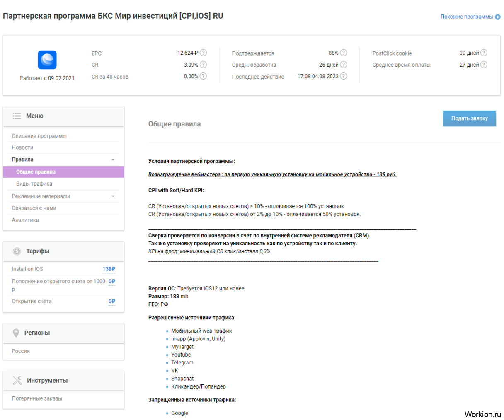This screenshot has width=504, height=420.
Task: Click the Install on IOS tariff label
Action: click(27, 269)
